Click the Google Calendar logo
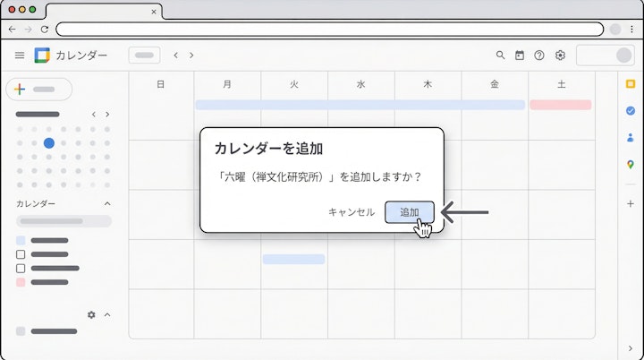The width and height of the screenshot is (644, 360). tap(42, 56)
